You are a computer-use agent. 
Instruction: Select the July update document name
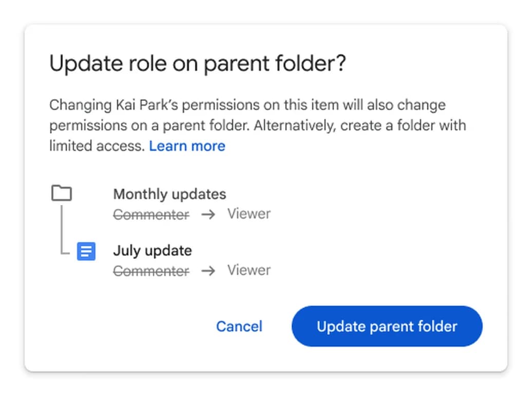click(153, 251)
